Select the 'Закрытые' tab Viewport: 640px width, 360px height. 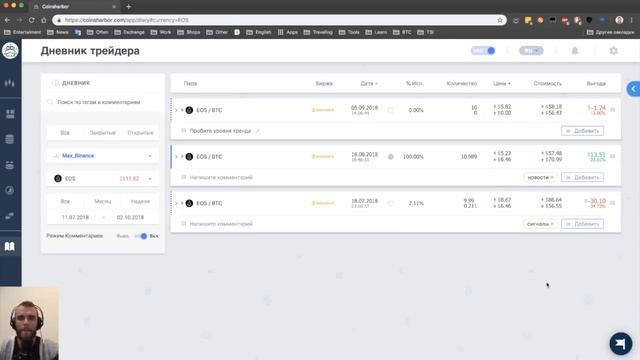click(x=102, y=133)
